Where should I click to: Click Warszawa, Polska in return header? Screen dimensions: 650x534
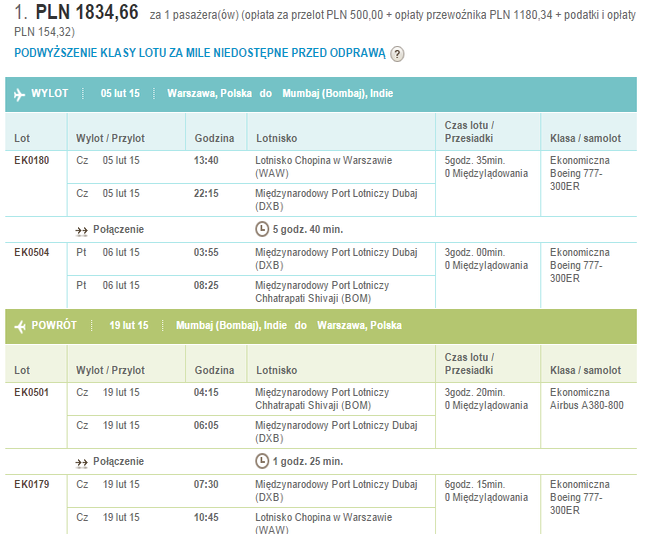[359, 325]
